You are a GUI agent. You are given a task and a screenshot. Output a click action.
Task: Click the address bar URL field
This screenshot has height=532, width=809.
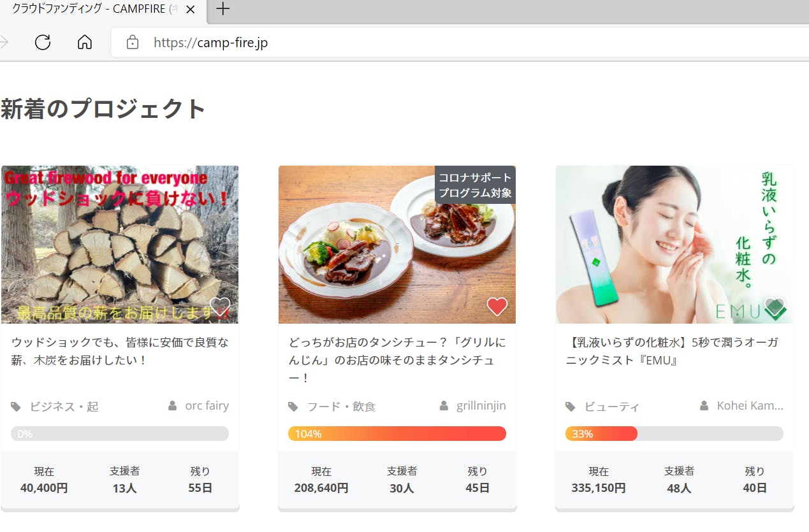point(383,43)
